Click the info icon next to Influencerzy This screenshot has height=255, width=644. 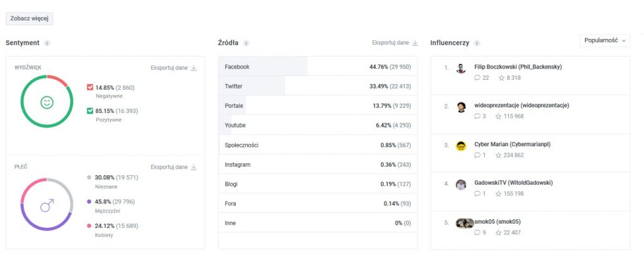pyautogui.click(x=477, y=43)
